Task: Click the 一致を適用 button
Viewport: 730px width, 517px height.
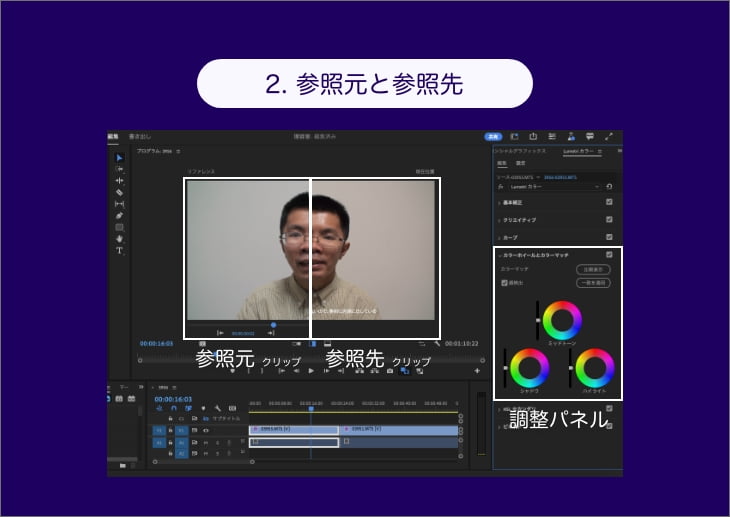Action: [x=593, y=283]
